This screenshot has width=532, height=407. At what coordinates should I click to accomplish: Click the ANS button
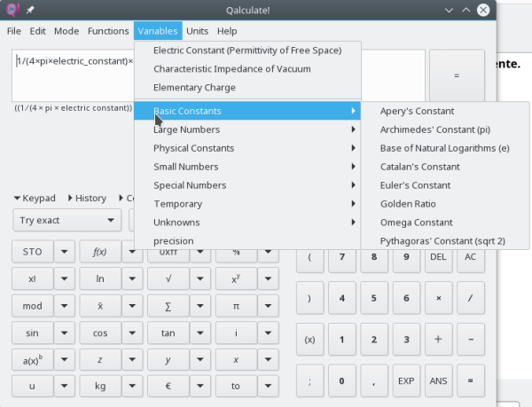[438, 380]
